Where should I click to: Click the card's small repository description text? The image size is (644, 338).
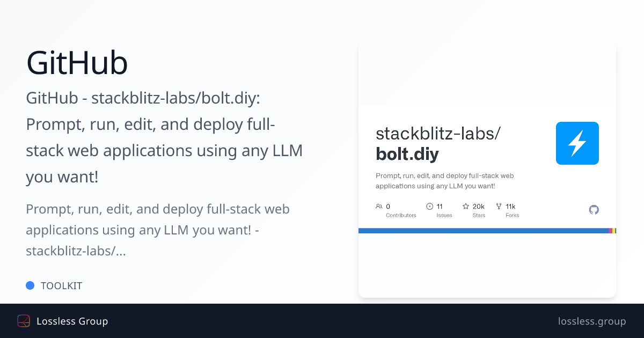tap(445, 181)
